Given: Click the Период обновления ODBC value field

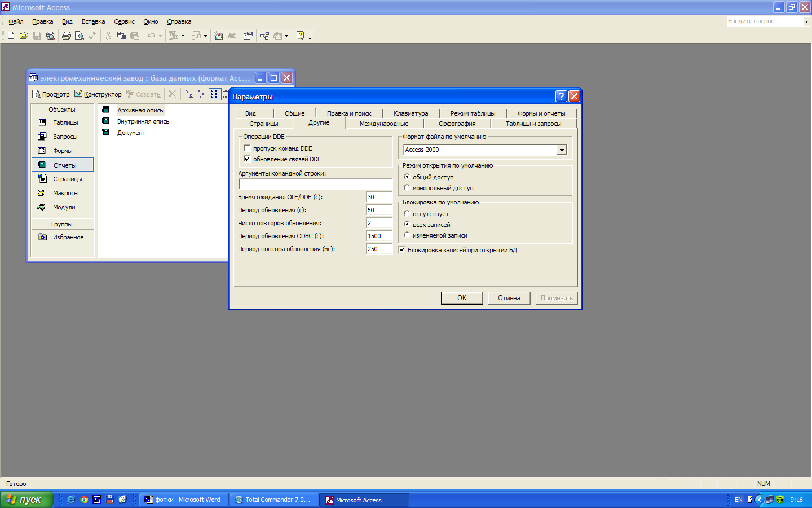Looking at the screenshot, I should click(379, 236).
